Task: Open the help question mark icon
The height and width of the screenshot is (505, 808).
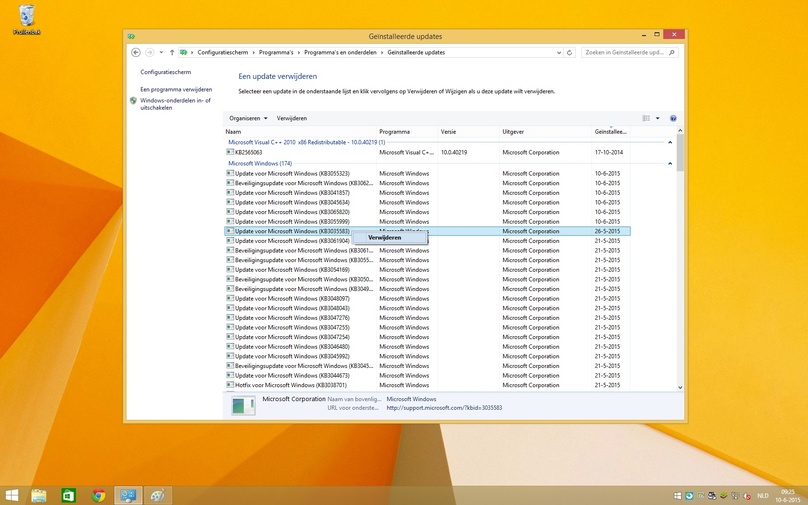Action: pos(673,119)
